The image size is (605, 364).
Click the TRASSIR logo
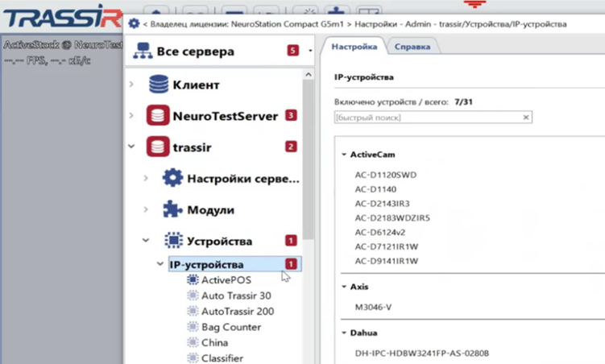(64, 17)
